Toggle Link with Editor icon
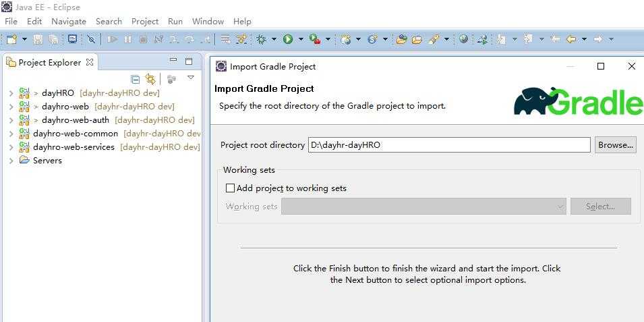The image size is (644, 322). 150,79
